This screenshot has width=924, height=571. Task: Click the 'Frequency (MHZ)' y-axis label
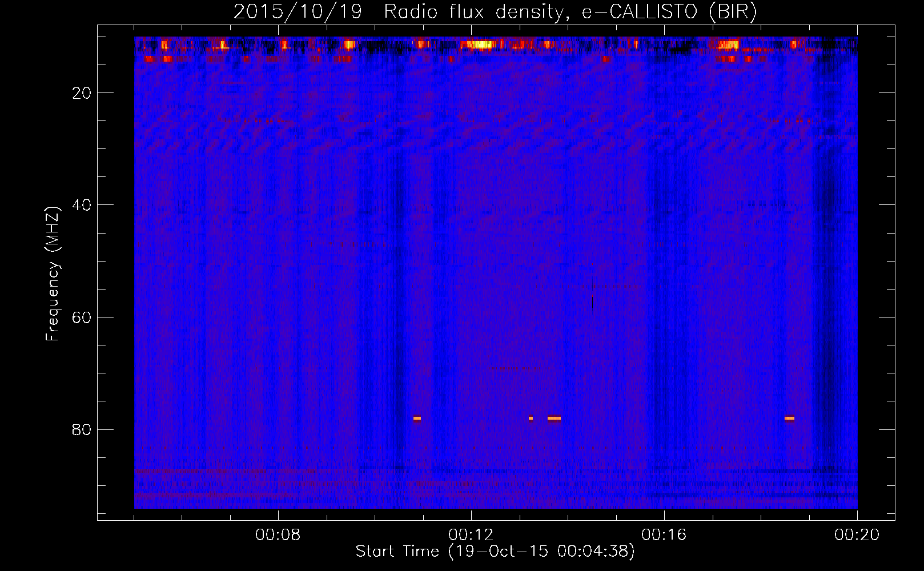(x=53, y=274)
